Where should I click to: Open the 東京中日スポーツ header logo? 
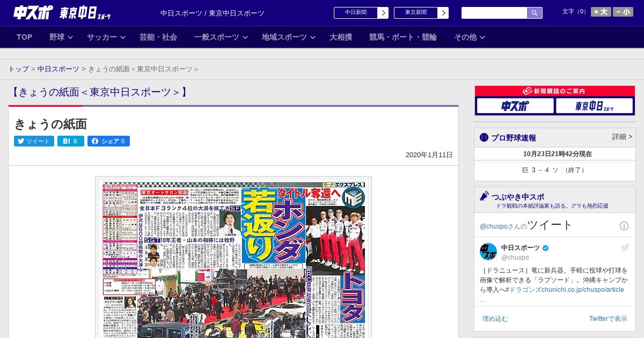pyautogui.click(x=85, y=13)
